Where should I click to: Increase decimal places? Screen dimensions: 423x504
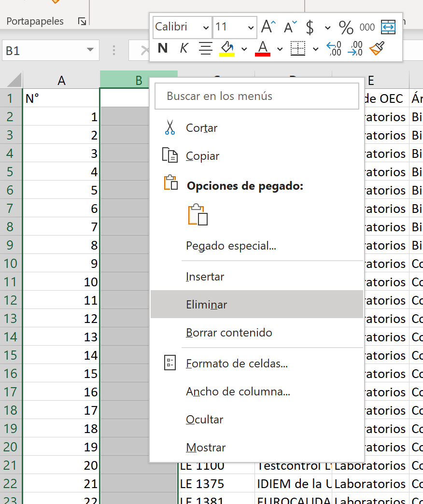334,49
